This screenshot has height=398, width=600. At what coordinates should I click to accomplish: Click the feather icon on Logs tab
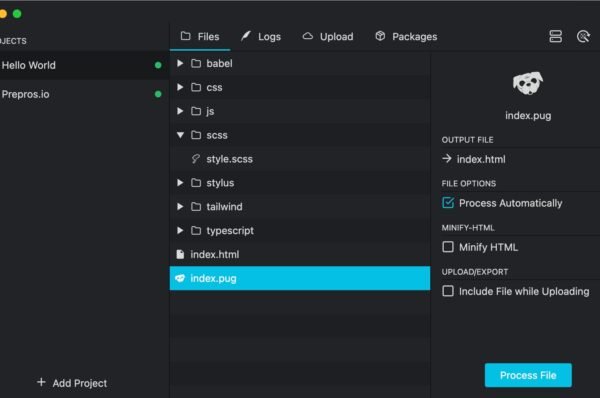[246, 36]
